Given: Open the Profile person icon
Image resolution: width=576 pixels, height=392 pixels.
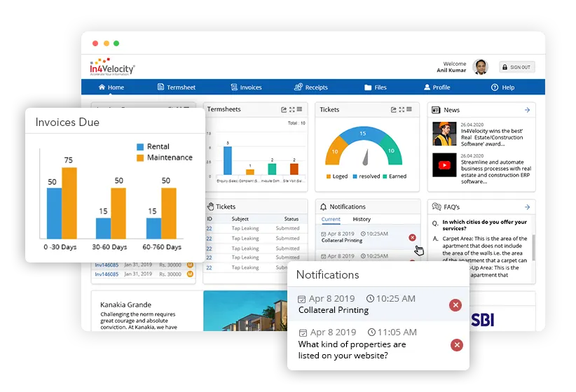Looking at the screenshot, I should pyautogui.click(x=427, y=87).
